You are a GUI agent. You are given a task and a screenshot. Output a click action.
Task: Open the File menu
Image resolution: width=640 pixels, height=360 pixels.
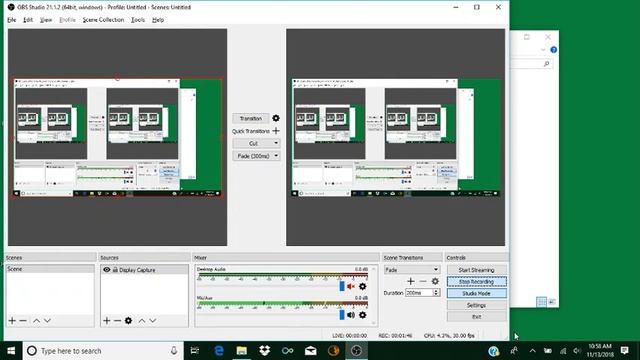(12, 20)
